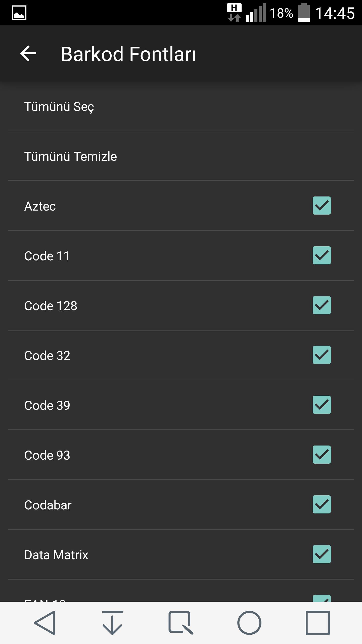Uncheck the Code 93 checkbox
Image resolution: width=362 pixels, height=644 pixels.
pos(322,455)
